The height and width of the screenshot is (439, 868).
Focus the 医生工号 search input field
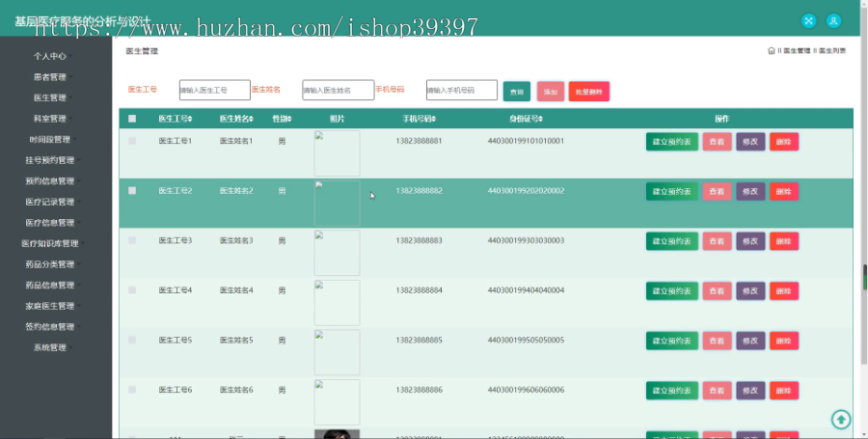(215, 90)
